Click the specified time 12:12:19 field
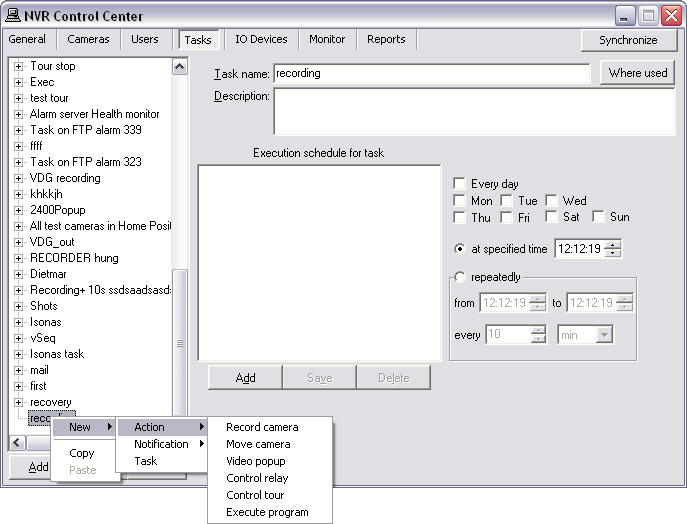Viewport: 687px width, 524px height. (x=579, y=249)
